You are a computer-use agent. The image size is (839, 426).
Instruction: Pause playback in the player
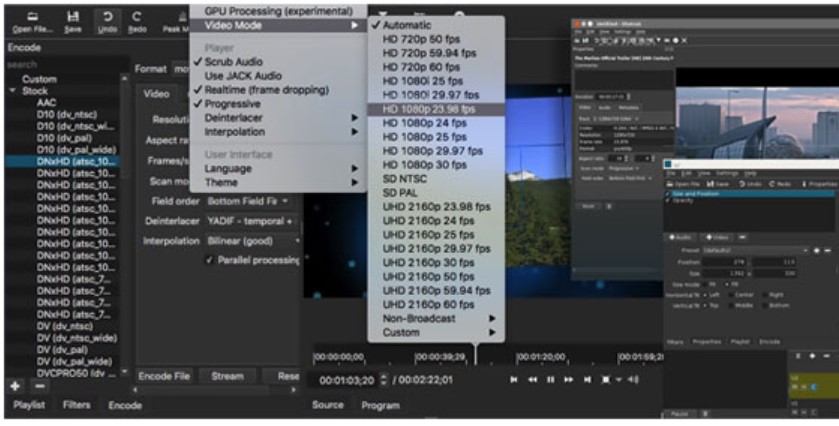pyautogui.click(x=551, y=379)
